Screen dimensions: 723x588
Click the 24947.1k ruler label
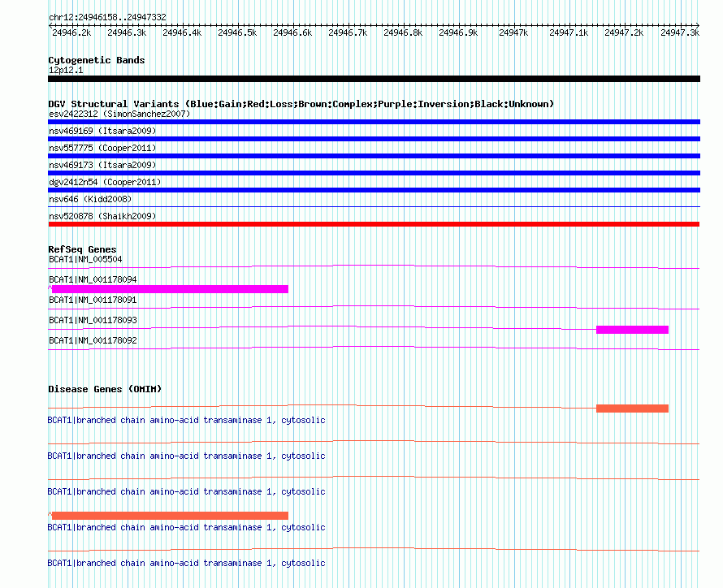point(569,32)
